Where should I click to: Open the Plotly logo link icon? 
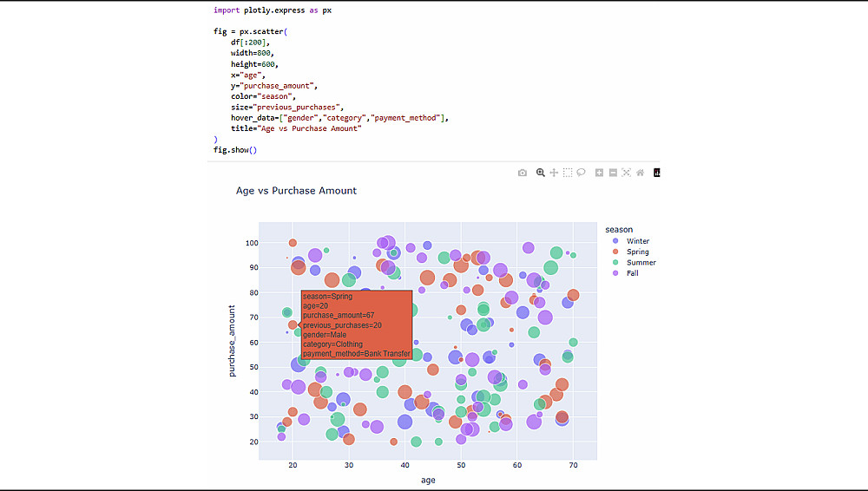coord(657,173)
